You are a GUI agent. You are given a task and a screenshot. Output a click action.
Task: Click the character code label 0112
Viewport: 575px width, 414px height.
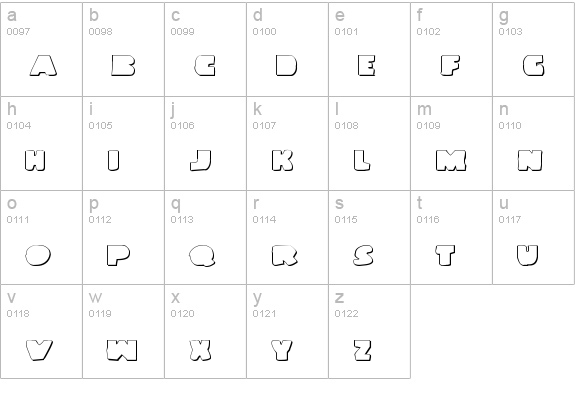pos(100,220)
